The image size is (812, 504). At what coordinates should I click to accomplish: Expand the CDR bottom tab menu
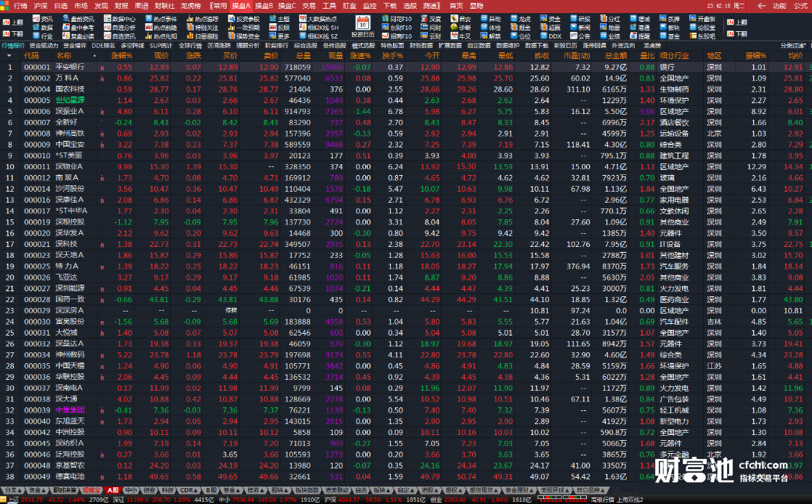(x=189, y=490)
